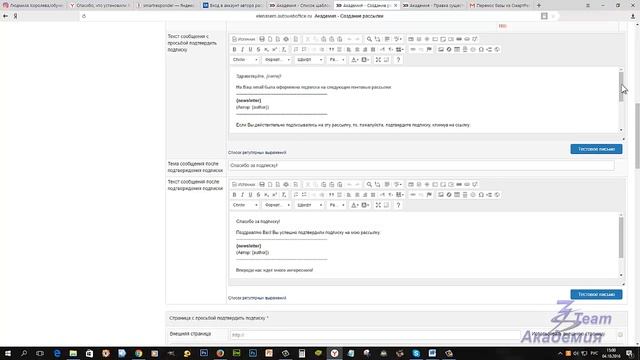Open Styles dropdown in after-confirmation editor
This screenshot has width=640, height=360.
245,205
